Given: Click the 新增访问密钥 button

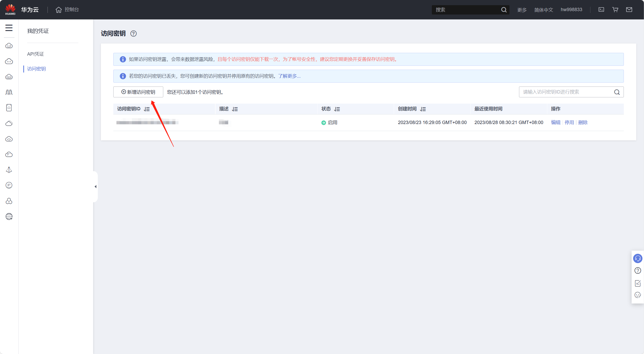Looking at the screenshot, I should click(x=138, y=92).
